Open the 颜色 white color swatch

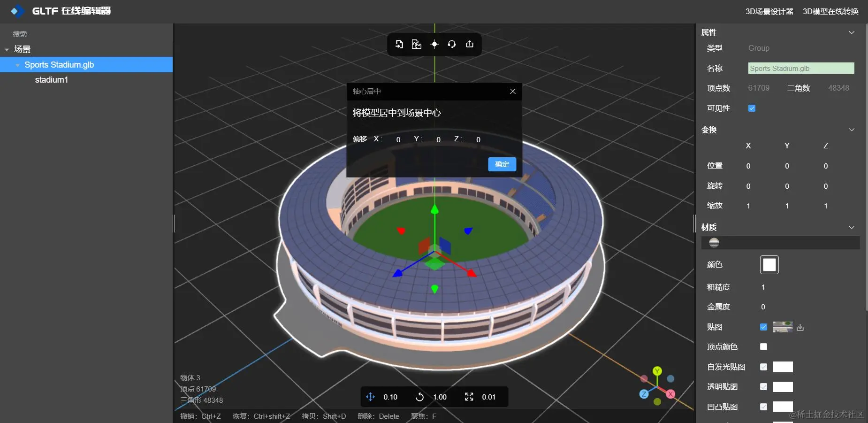pyautogui.click(x=769, y=265)
